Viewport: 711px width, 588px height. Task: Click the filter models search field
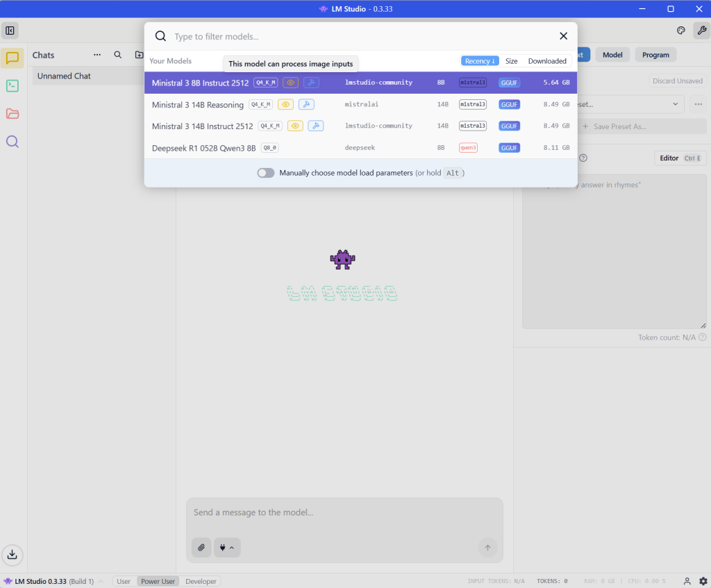tap(361, 36)
